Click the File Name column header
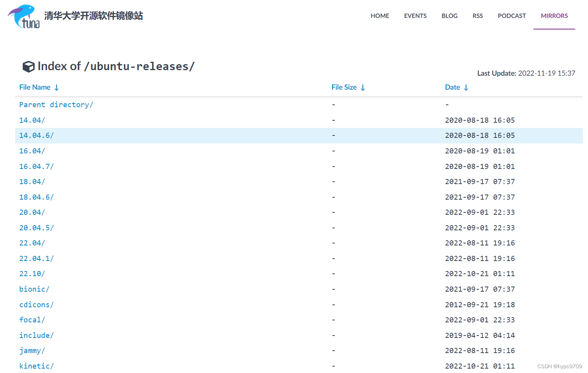588x373 pixels. coord(35,87)
